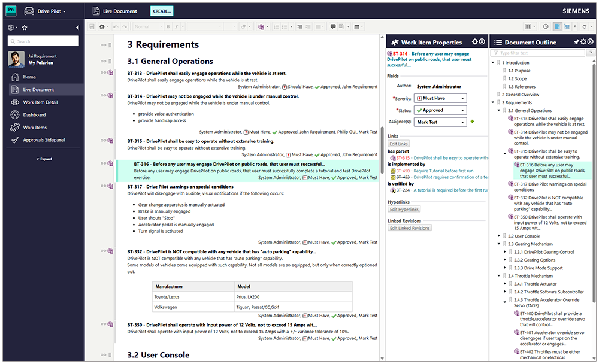The height and width of the screenshot is (364, 599).
Task: Insert a bulleted list
Action: 284,26
